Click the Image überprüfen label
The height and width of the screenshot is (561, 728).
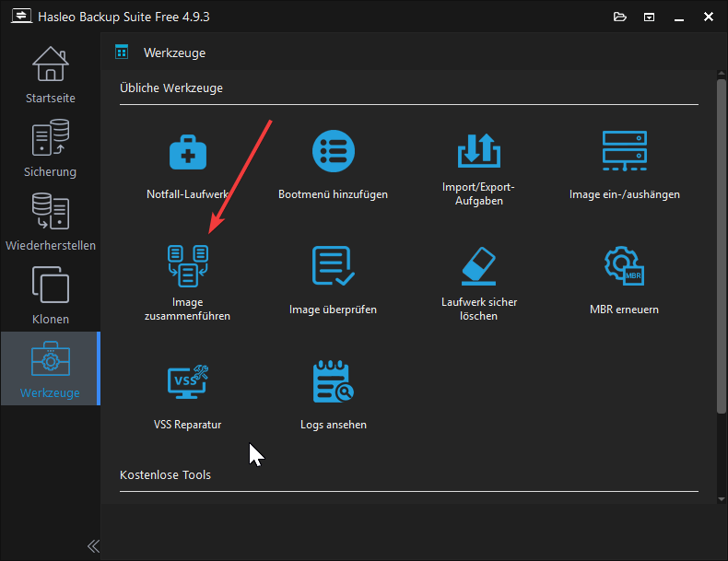[x=333, y=309]
